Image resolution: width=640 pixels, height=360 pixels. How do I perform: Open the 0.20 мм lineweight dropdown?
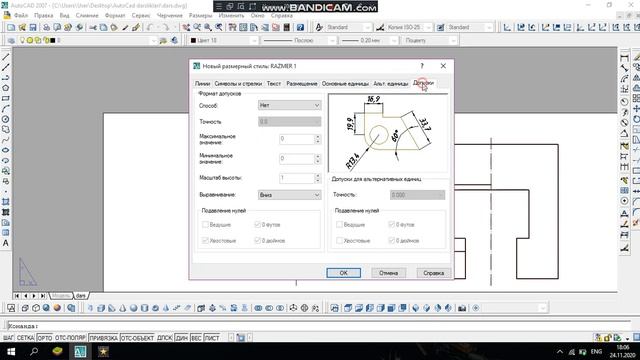369,40
